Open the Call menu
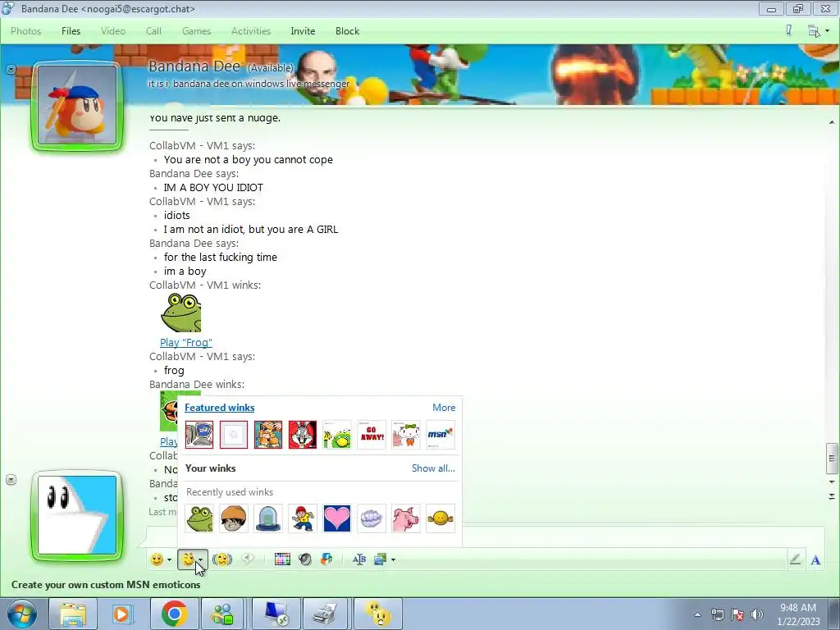 (x=153, y=31)
